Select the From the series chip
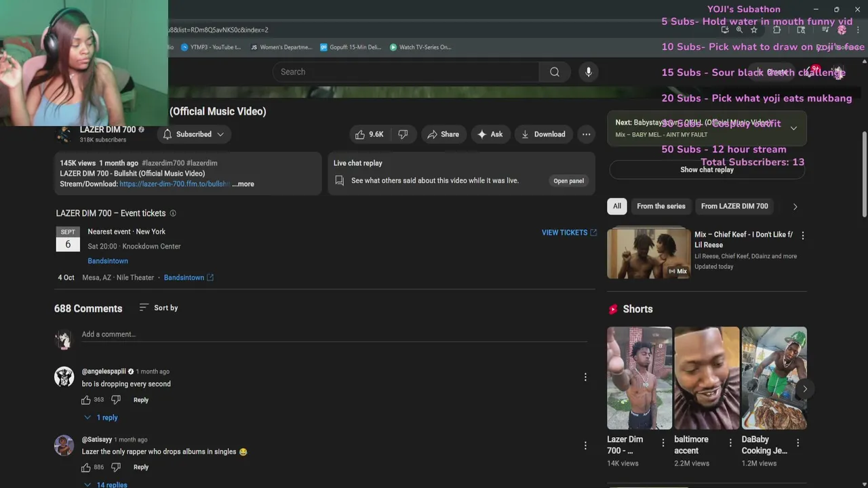The width and height of the screenshot is (868, 488). click(661, 206)
